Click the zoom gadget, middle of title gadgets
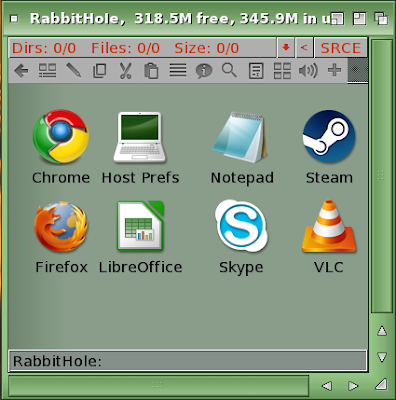396x400 pixels. coord(359,19)
